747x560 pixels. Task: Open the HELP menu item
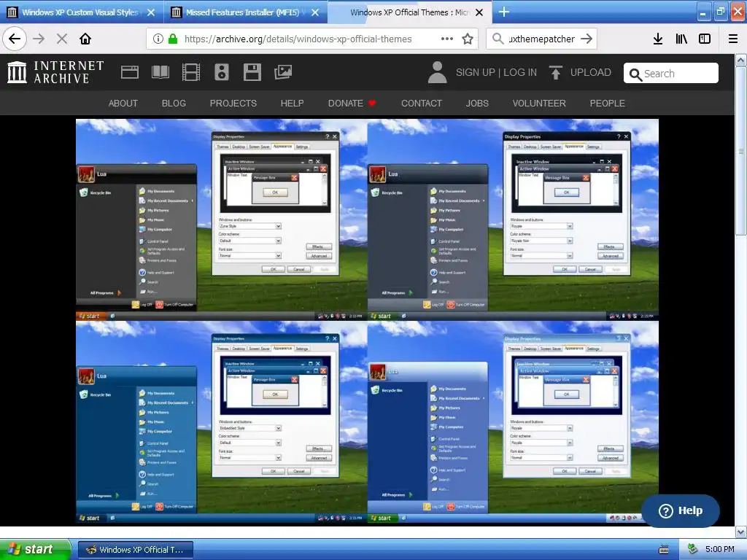click(x=292, y=104)
